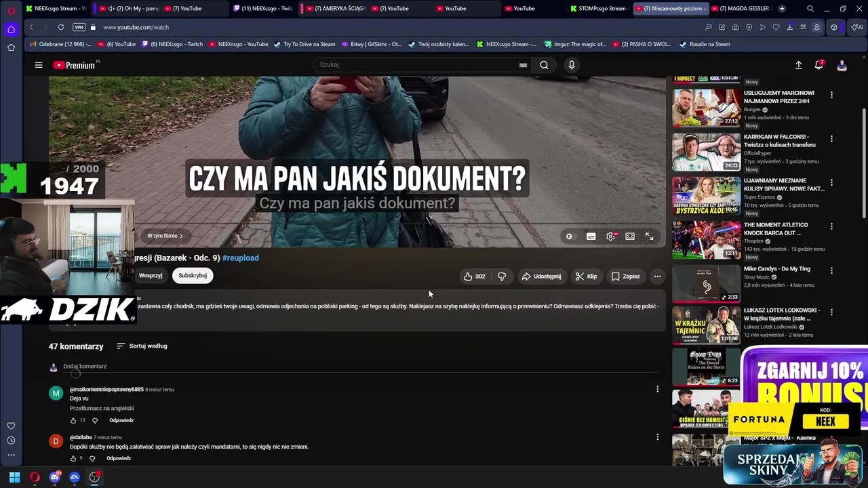
Task: Start voice search with microphone icon
Action: tap(572, 65)
